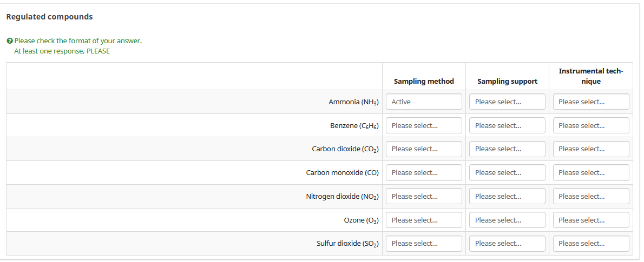The image size is (644, 262).
Task: Expand Carbon monoxide instrumental technique dropdown
Action: [591, 173]
